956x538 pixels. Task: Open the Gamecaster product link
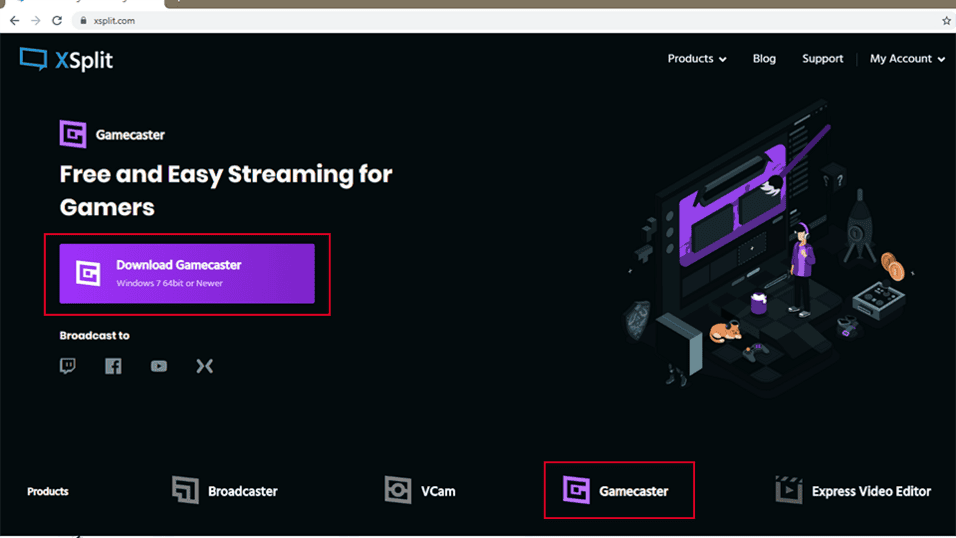tap(618, 490)
